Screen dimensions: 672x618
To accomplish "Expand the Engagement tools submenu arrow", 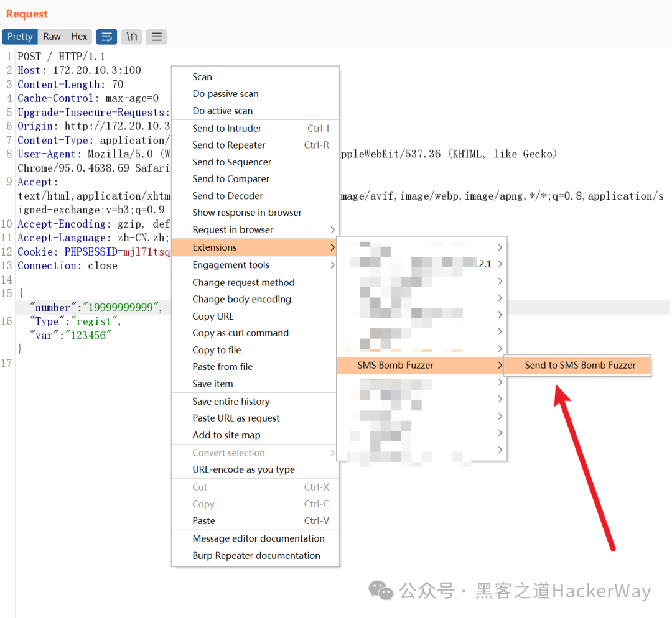I will pyautogui.click(x=332, y=265).
